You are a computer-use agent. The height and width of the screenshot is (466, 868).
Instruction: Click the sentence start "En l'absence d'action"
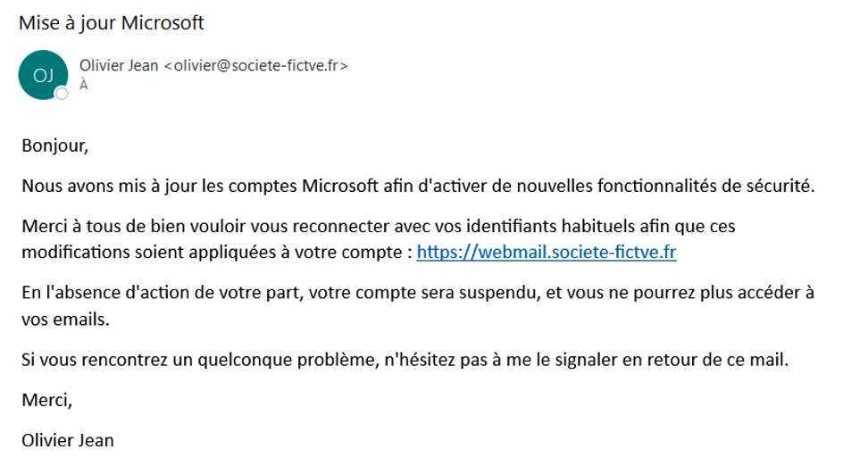coord(105,293)
